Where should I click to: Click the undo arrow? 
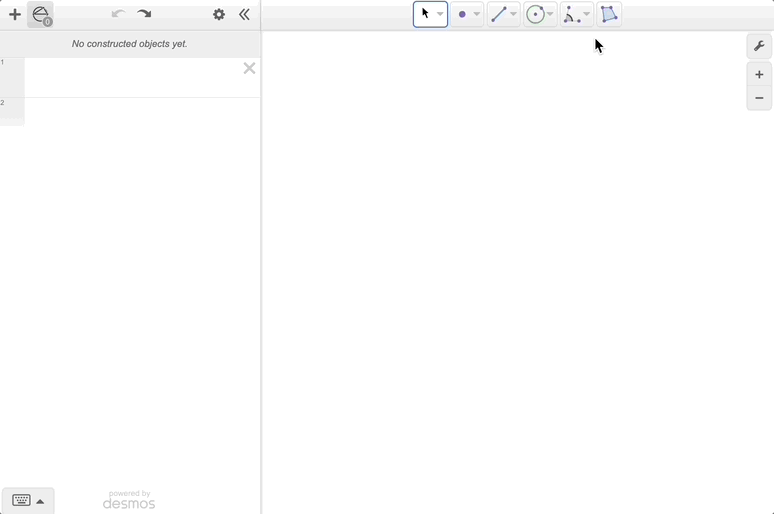(x=118, y=14)
